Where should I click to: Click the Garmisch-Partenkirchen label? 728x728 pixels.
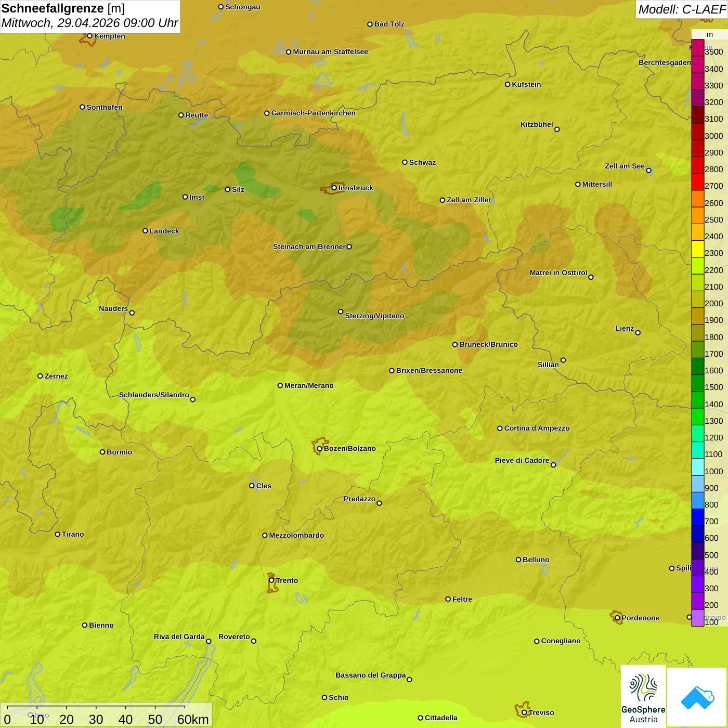coord(314,113)
